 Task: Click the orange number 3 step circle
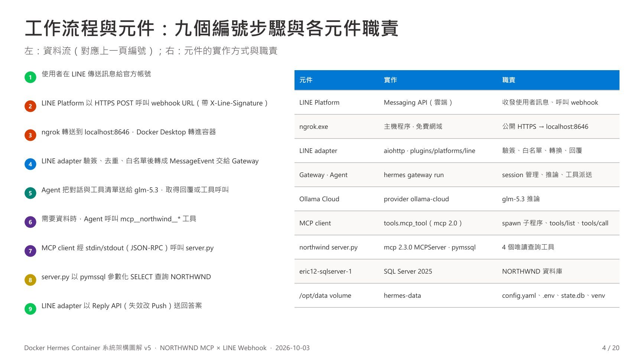point(30,135)
